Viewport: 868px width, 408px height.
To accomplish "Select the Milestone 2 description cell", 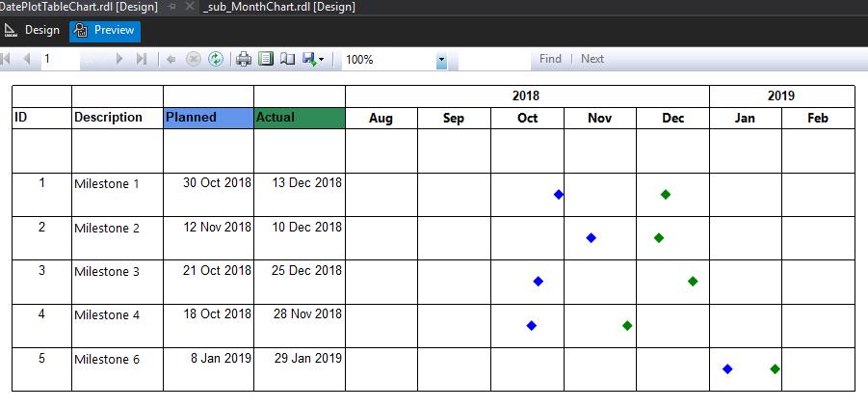I will tap(118, 238).
